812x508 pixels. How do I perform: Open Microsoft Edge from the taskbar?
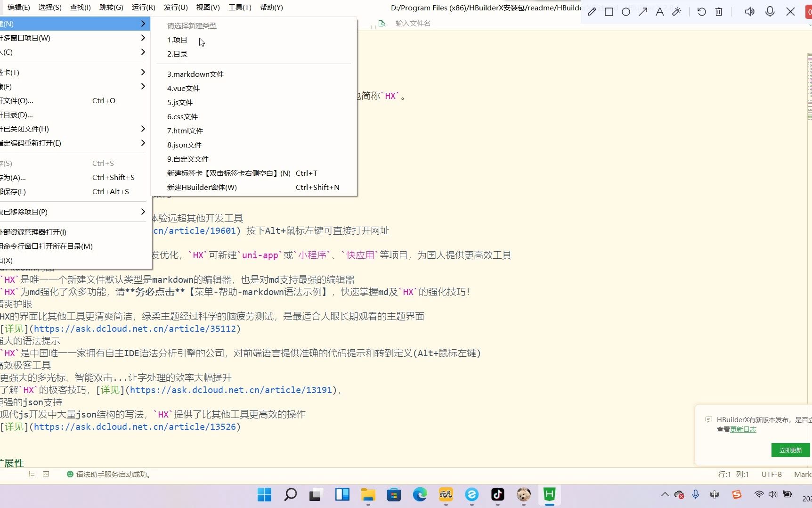pyautogui.click(x=420, y=494)
